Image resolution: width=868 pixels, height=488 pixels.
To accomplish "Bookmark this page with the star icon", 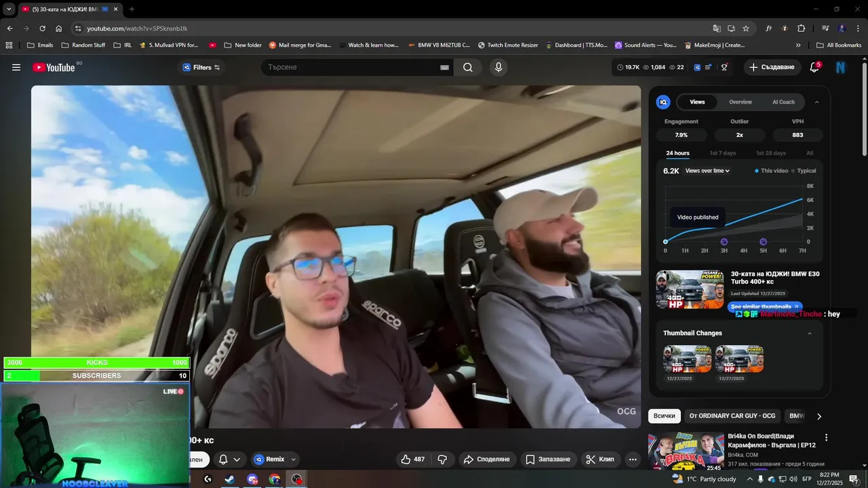I will coord(746,28).
